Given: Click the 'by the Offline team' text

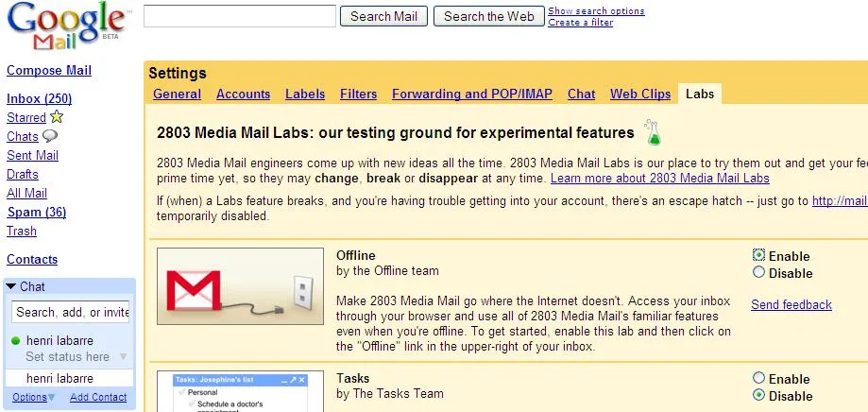Looking at the screenshot, I should [387, 271].
